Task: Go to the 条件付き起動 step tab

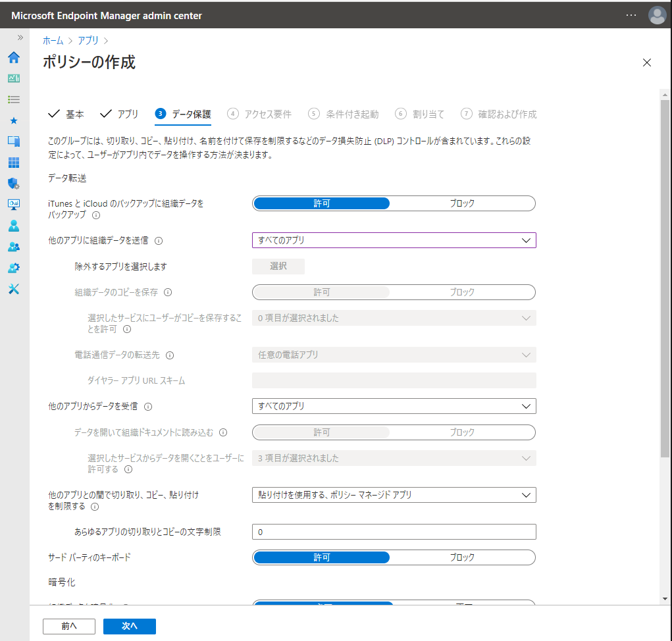Action: (x=344, y=114)
